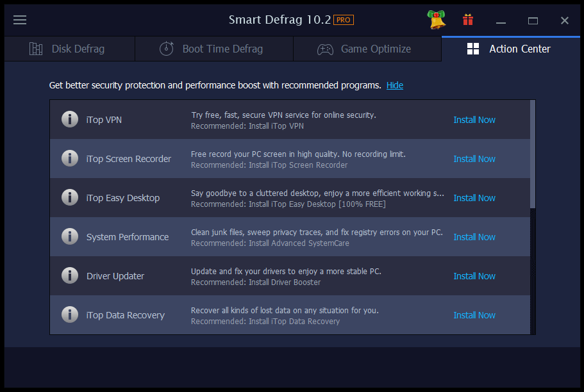Click info icon beside iTop Easy Desktop
The image size is (584, 392).
coord(70,198)
